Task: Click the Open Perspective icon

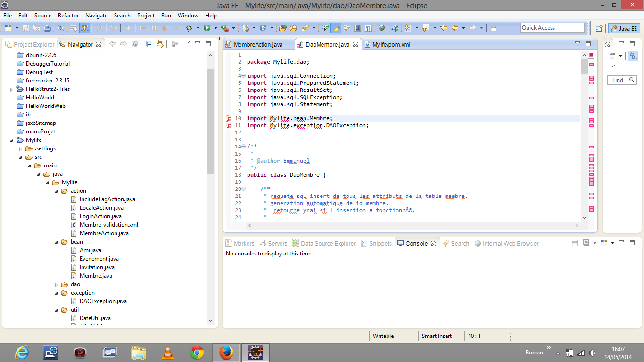Action: [x=599, y=28]
